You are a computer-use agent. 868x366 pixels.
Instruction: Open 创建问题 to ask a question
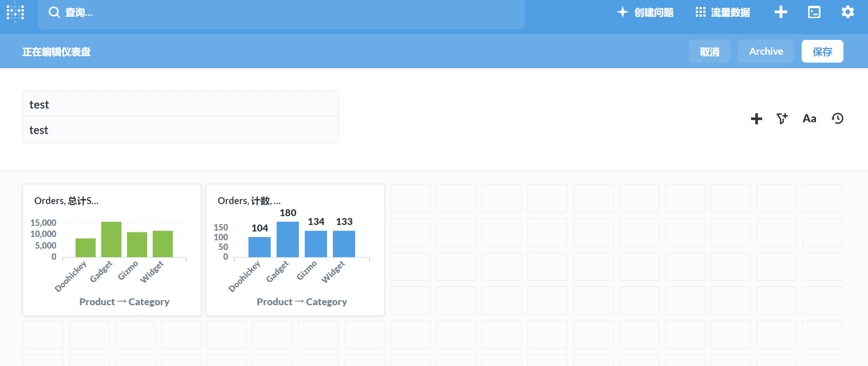[x=645, y=13]
